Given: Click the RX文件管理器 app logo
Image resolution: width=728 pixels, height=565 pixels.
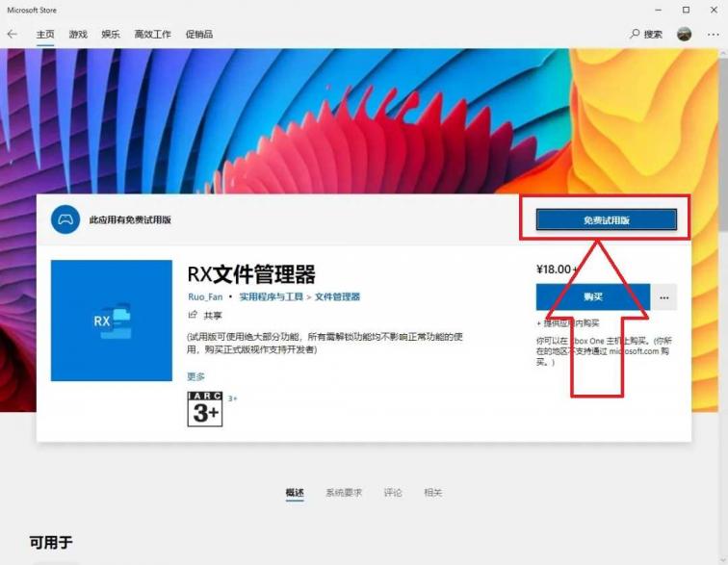Looking at the screenshot, I should pos(112,321).
